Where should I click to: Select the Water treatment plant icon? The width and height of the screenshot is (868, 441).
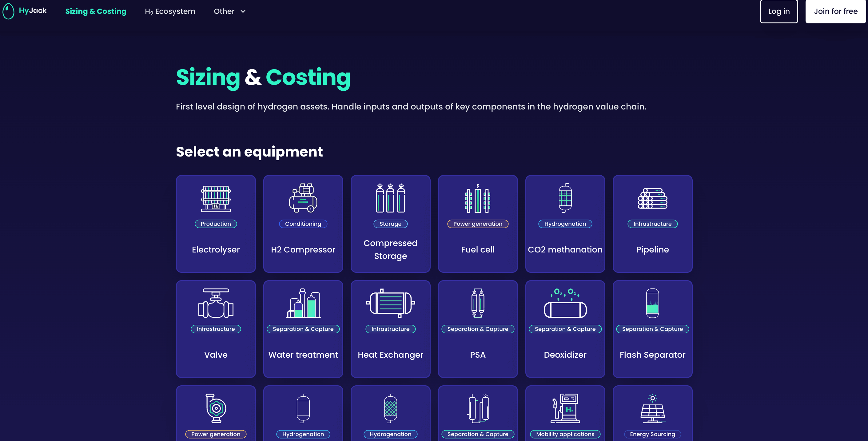pos(303,303)
